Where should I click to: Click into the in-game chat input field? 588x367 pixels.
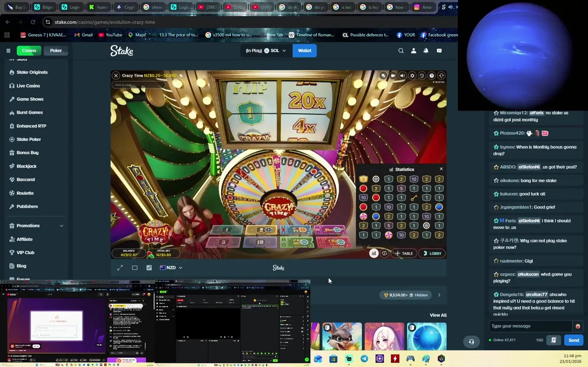pos(138,85)
